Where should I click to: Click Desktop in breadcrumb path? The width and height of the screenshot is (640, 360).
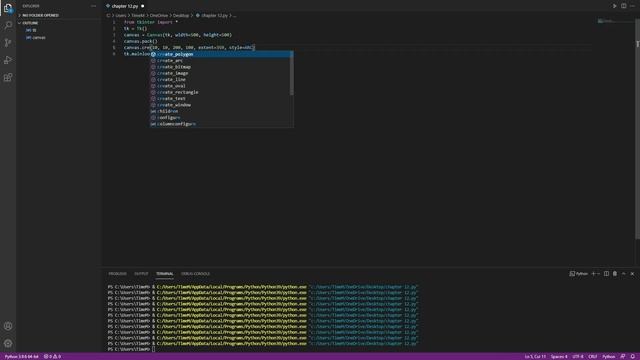tap(181, 16)
